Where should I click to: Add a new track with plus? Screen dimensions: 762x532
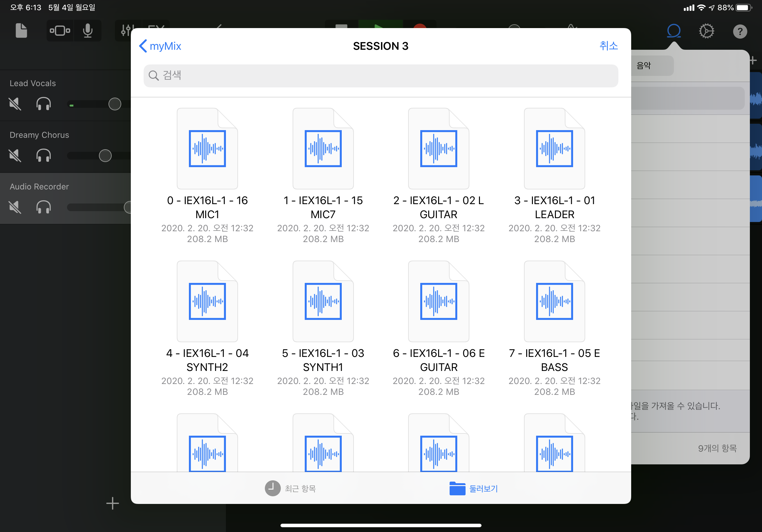tap(113, 503)
